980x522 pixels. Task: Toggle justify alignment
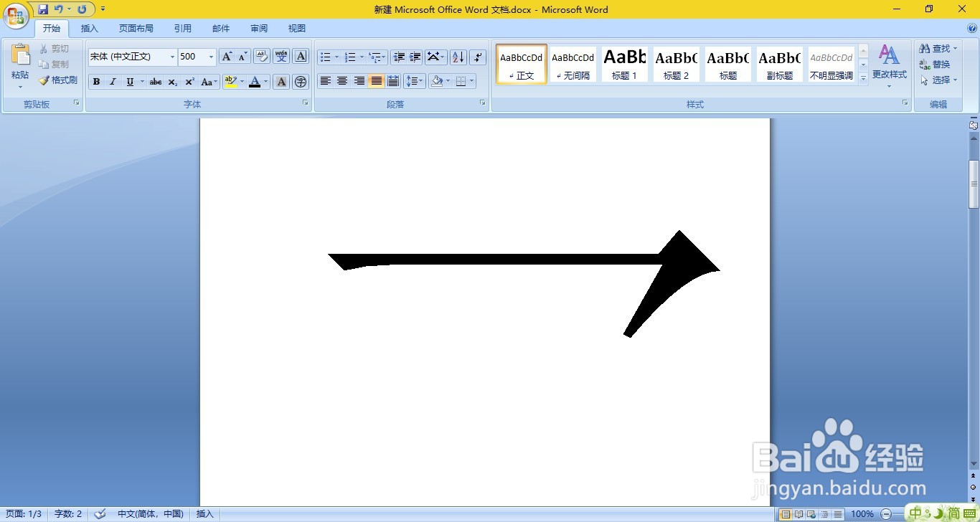tap(376, 81)
